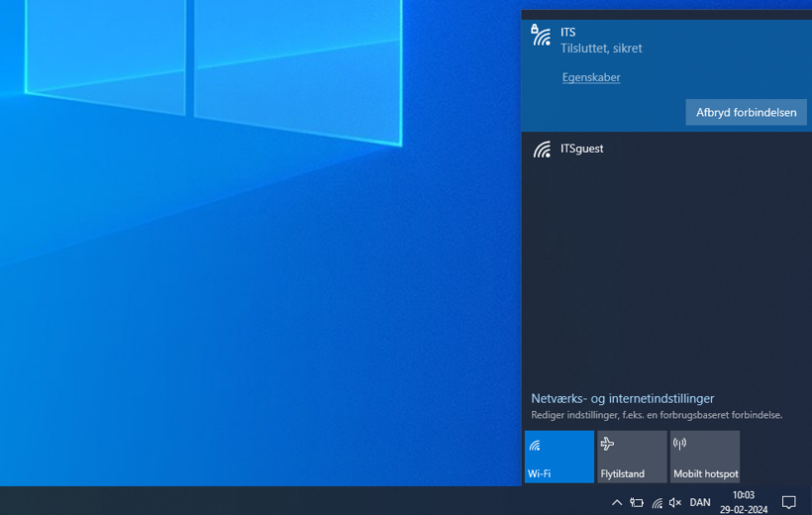
Task: Open the clock and date flyout
Action: 744,501
